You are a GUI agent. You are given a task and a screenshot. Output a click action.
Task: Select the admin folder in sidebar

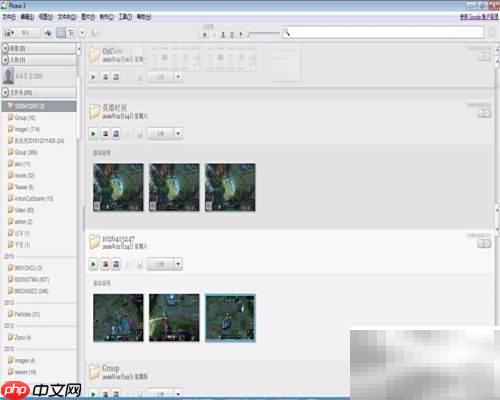click(20, 222)
